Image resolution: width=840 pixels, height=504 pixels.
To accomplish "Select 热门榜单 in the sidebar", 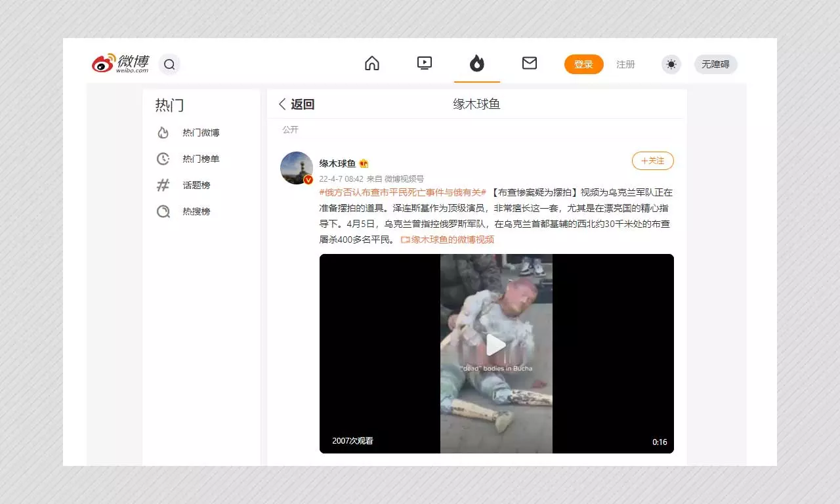I will [201, 159].
